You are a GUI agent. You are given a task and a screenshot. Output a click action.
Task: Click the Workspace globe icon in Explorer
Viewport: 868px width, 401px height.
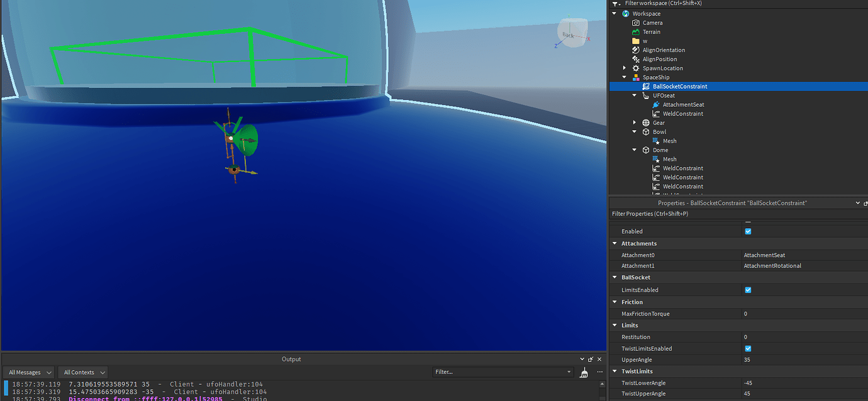[625, 14]
